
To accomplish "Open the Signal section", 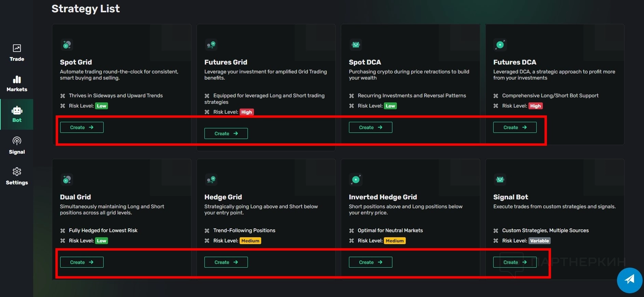I will tap(17, 145).
